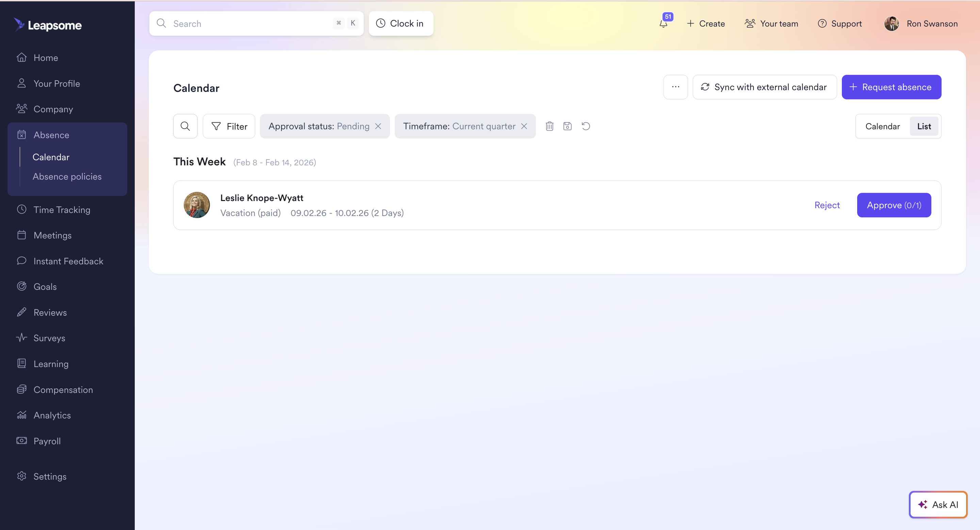The height and width of the screenshot is (530, 980).
Task: Click the top Search input field
Action: point(251,23)
